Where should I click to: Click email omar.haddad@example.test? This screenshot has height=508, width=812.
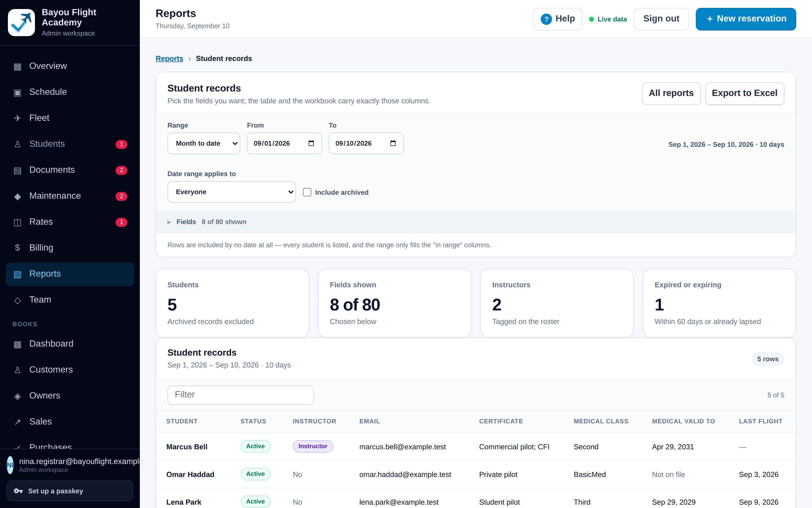[x=405, y=474]
